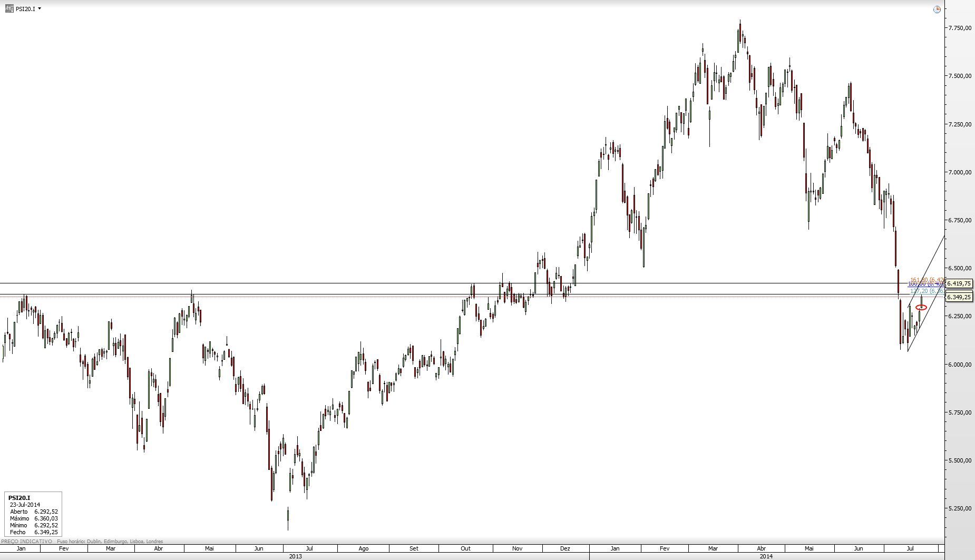Select the teal 127,20 Fibonacci level label

click(x=927, y=291)
